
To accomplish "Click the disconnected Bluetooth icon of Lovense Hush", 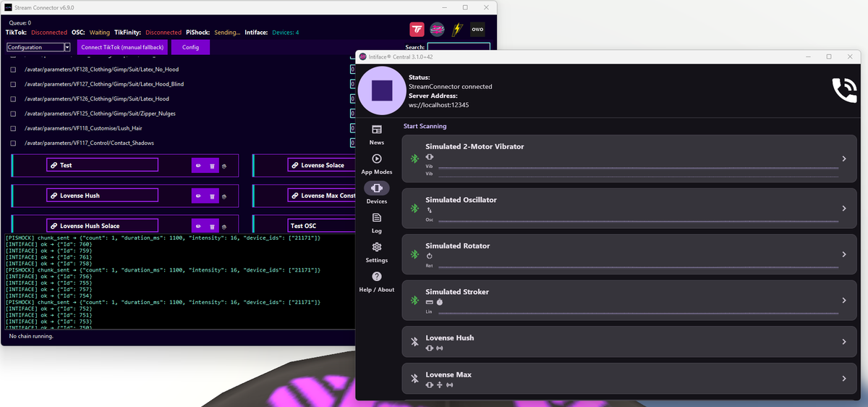I will pos(415,342).
